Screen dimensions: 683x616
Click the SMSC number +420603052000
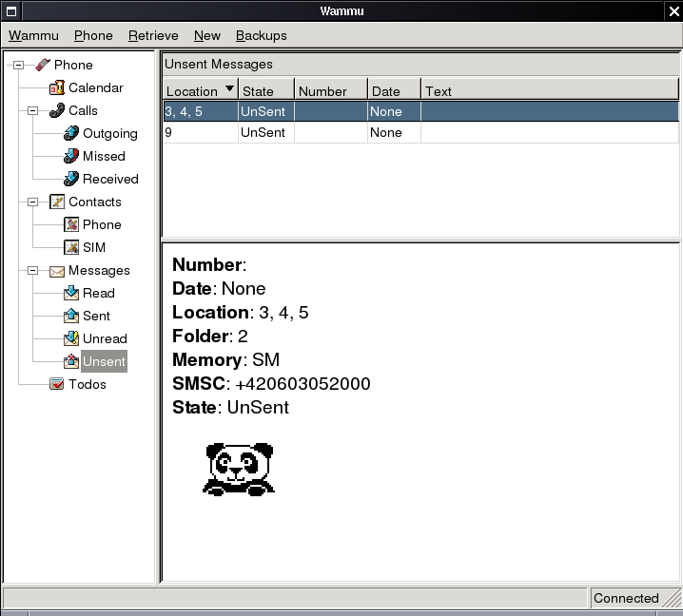[x=302, y=383]
